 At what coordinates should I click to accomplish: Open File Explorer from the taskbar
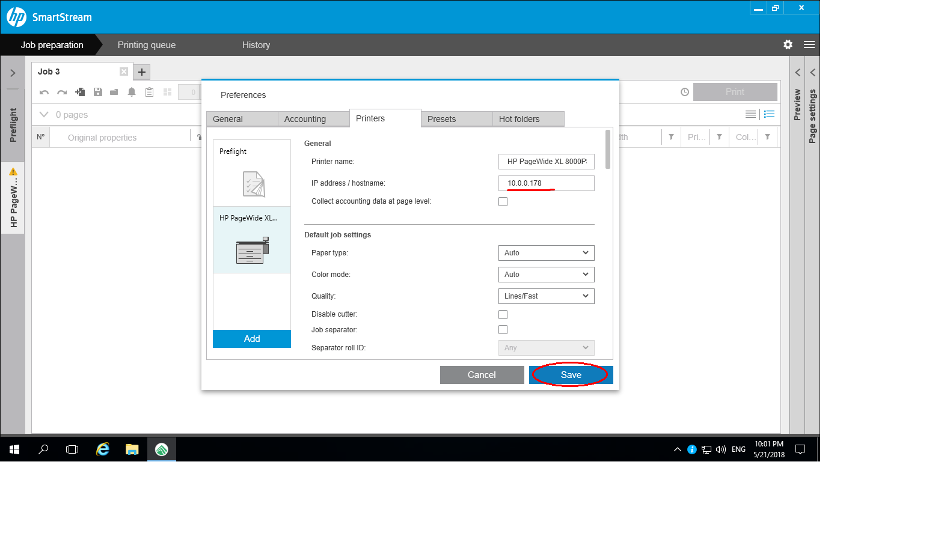[132, 449]
